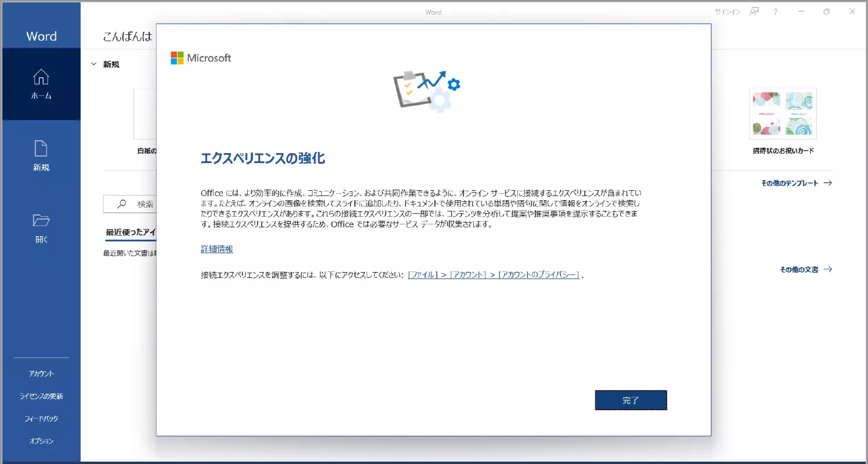Select the 招待状のお祝いカード template thumbnail
Viewport: 868px width, 464px height.
pyautogui.click(x=783, y=113)
